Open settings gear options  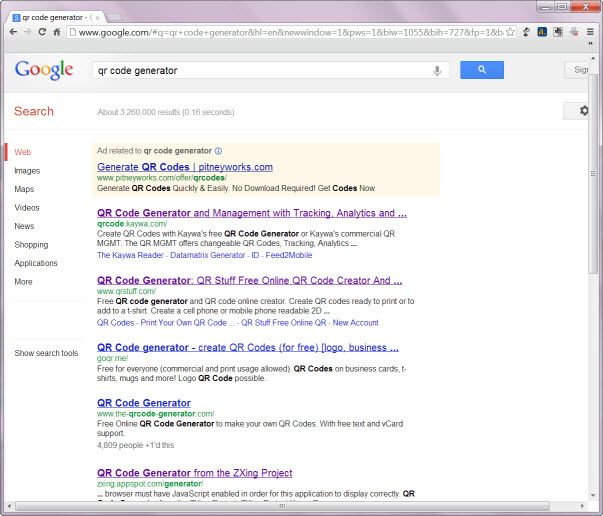coord(584,111)
